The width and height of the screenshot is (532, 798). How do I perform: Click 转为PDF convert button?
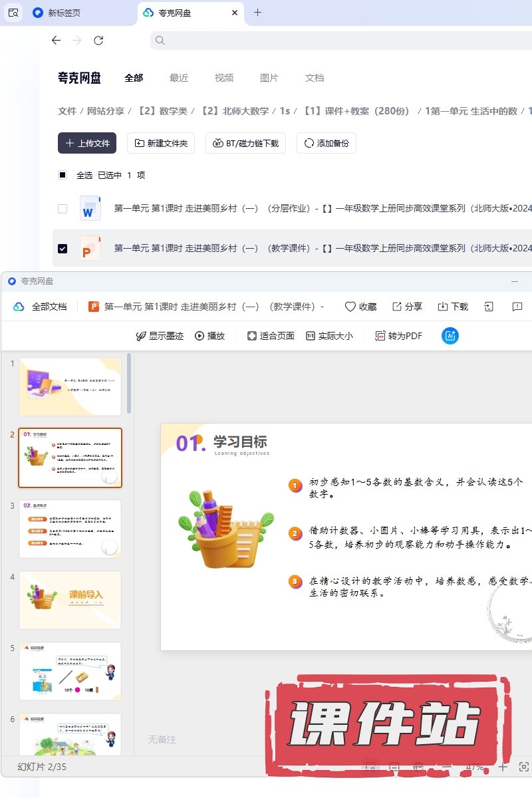tap(398, 336)
